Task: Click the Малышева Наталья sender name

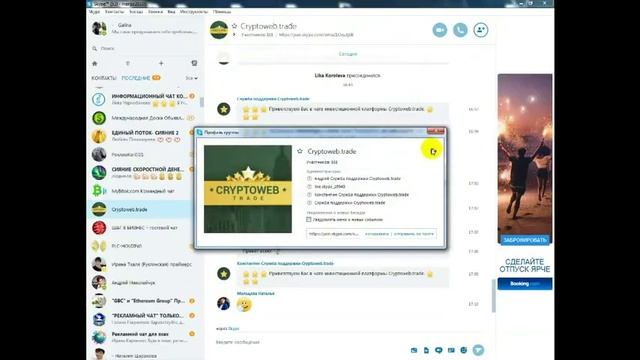Action: pos(256,293)
